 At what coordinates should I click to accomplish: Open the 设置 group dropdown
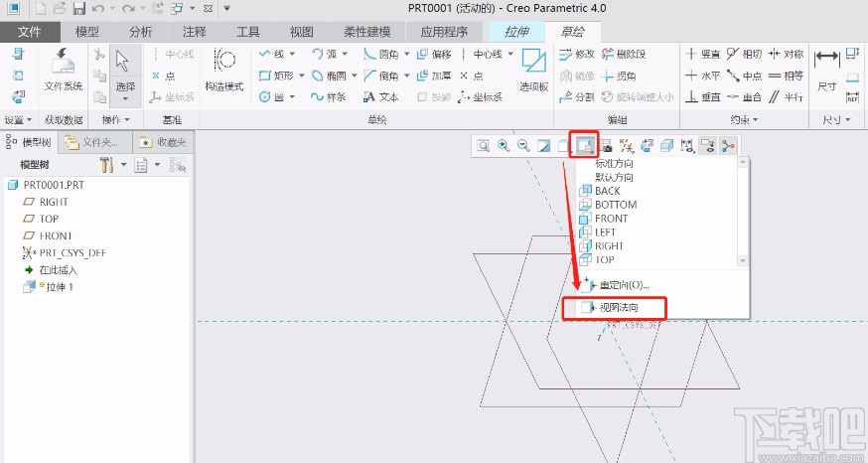pyautogui.click(x=18, y=119)
